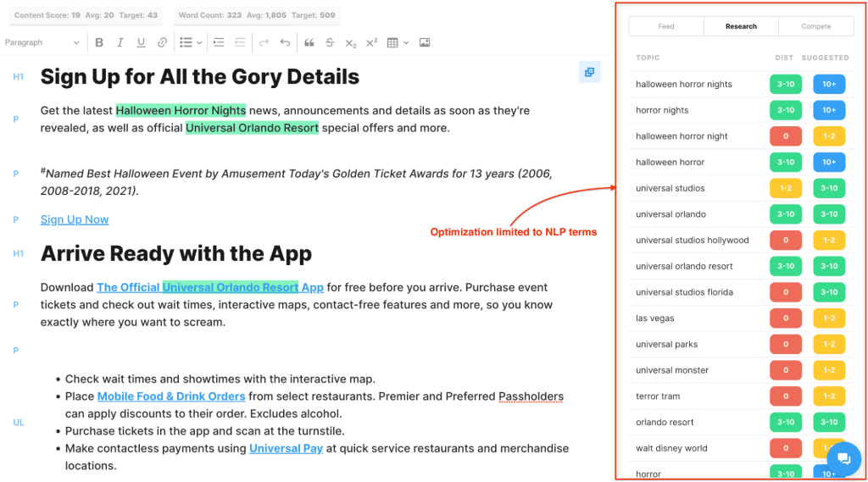
Task: Apply bulleted list formatting
Action: click(186, 42)
